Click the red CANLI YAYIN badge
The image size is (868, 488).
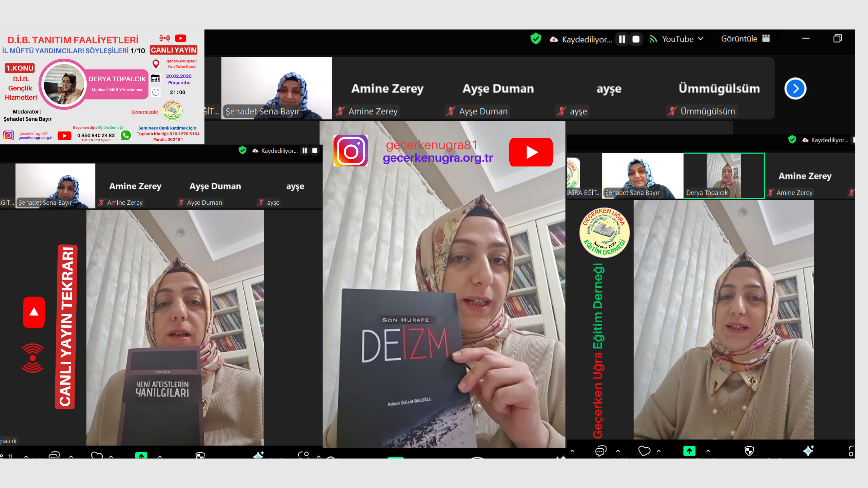[174, 50]
